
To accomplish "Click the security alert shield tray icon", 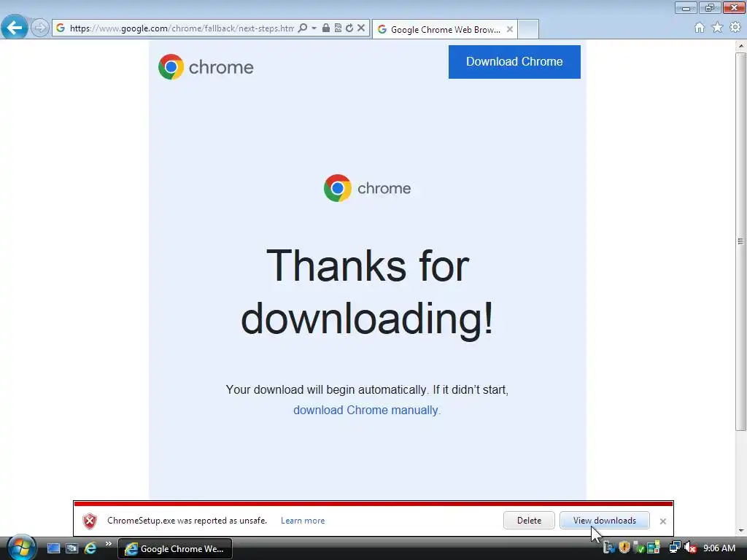I will pyautogui.click(x=624, y=548).
